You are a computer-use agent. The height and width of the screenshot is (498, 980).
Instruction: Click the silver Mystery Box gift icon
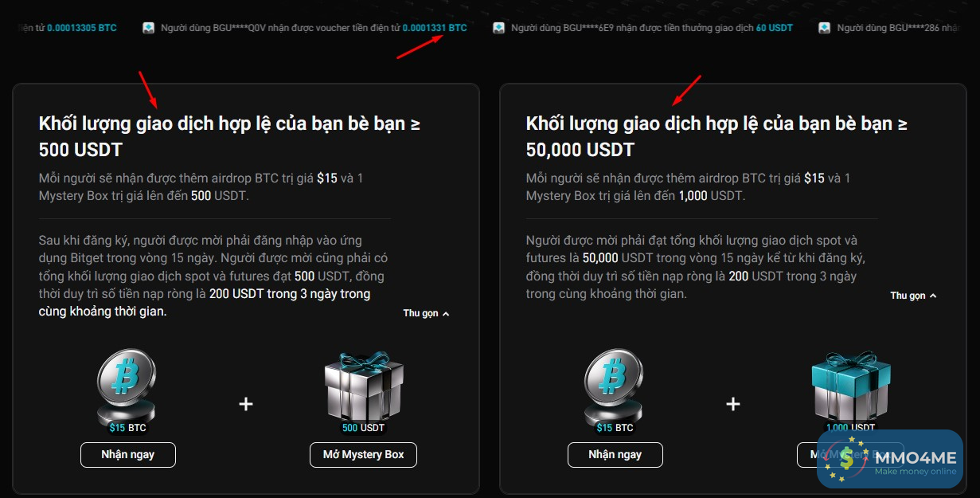click(x=363, y=386)
